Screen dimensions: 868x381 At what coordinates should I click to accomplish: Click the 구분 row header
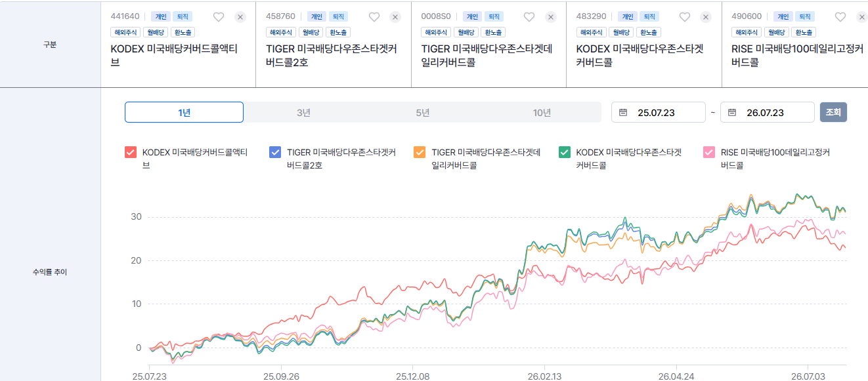[50, 45]
